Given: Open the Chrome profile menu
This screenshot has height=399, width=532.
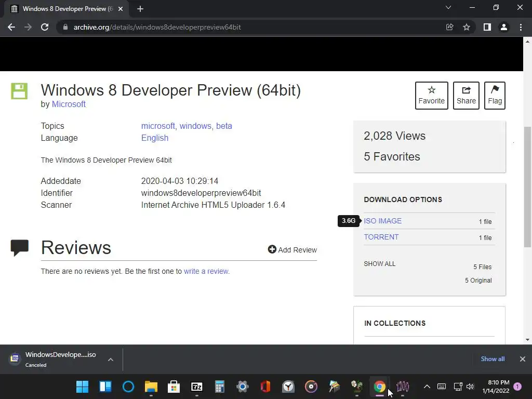Looking at the screenshot, I should coord(504,27).
